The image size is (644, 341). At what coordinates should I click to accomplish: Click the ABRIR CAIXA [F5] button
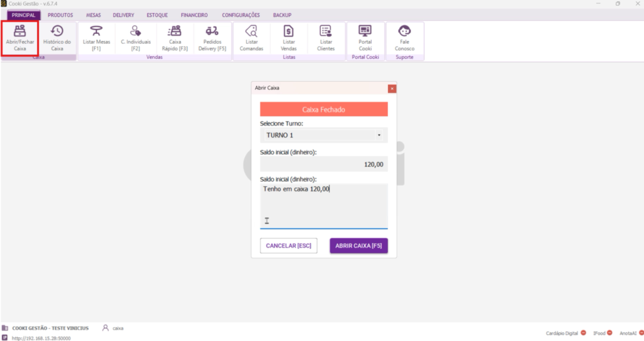pos(358,246)
